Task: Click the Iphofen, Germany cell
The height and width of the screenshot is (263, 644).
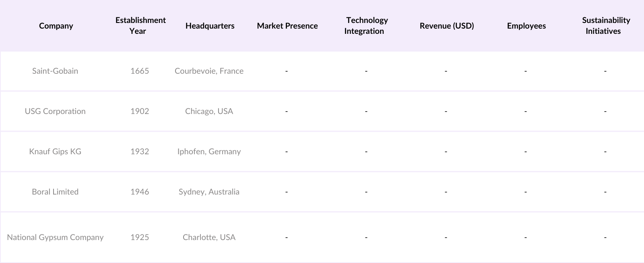Action: [209, 151]
